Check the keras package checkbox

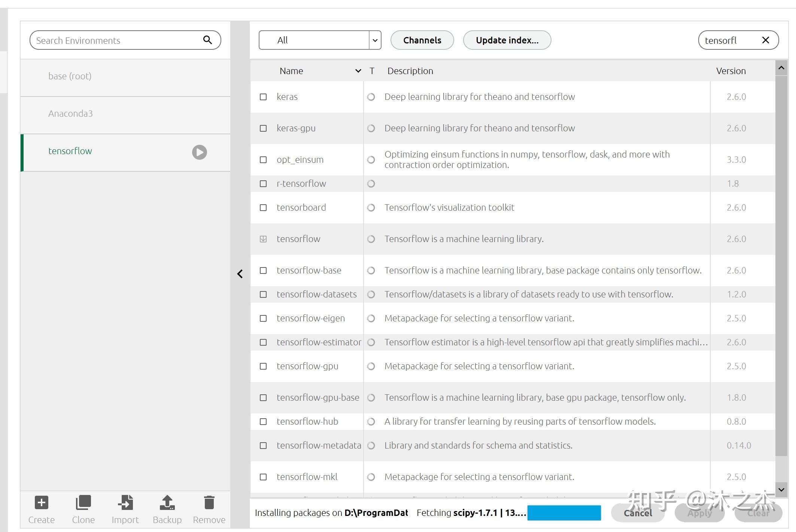263,97
